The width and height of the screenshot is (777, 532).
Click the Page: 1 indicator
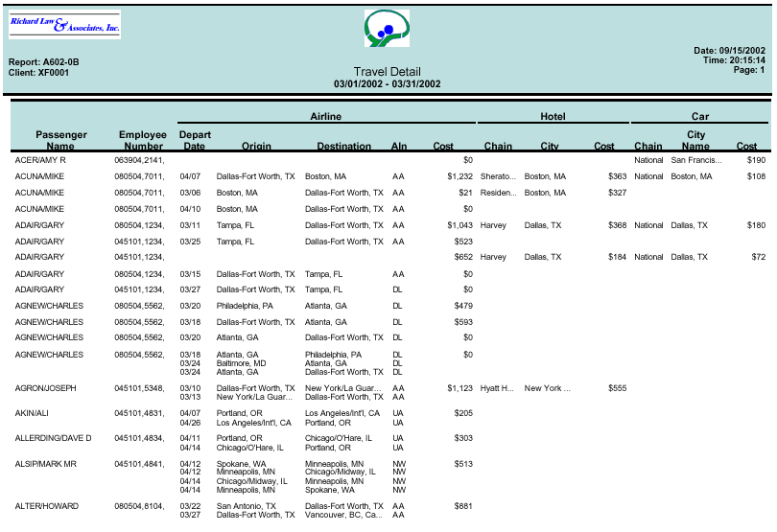point(749,70)
